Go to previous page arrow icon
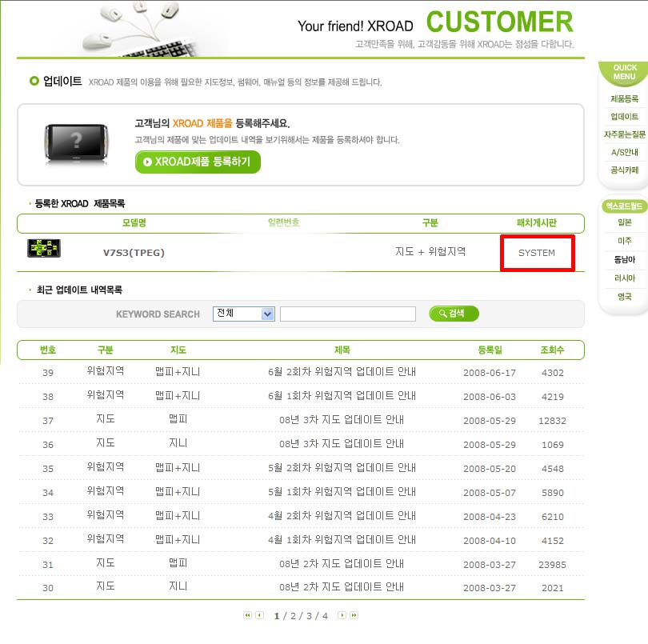 click(259, 615)
